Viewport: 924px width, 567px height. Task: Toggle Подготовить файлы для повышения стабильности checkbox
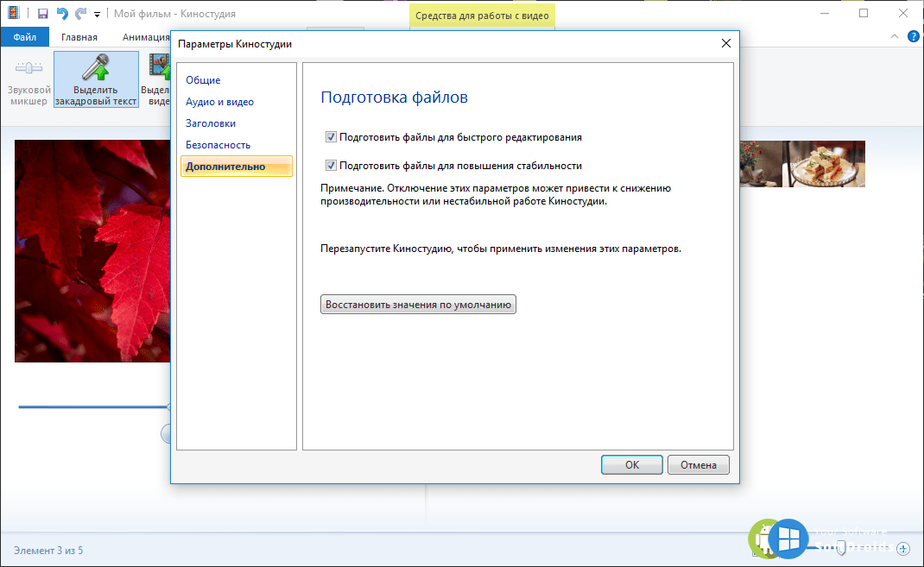(x=331, y=166)
